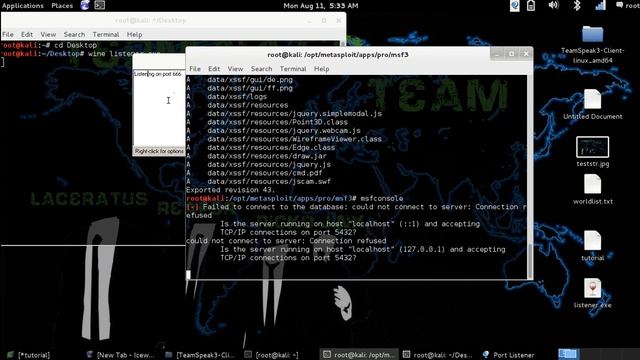The width and height of the screenshot is (640, 360).
Task: Open Help menu in Desktop terminal window
Action: 134,35
